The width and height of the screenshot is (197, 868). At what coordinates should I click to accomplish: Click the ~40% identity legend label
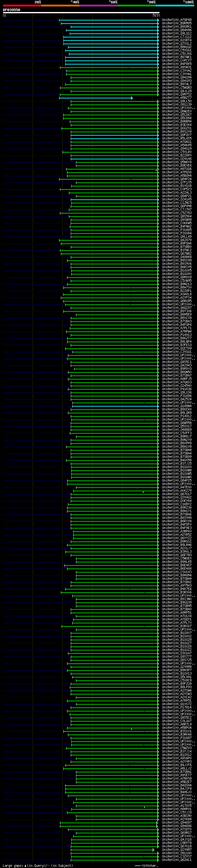[75, 2]
